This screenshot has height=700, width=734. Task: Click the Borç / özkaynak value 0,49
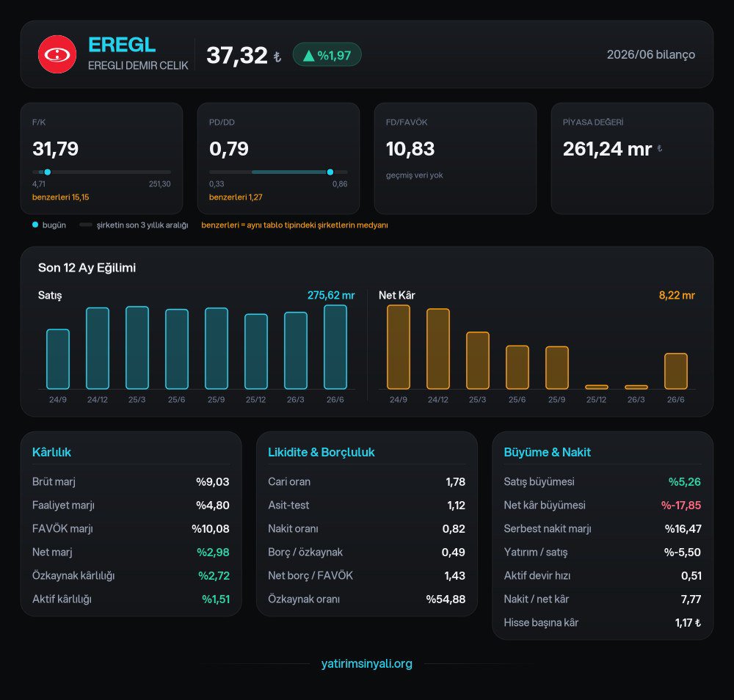coord(453,552)
